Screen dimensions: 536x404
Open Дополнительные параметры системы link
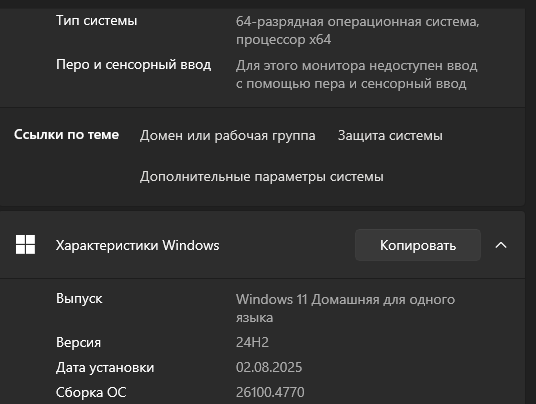click(x=262, y=177)
